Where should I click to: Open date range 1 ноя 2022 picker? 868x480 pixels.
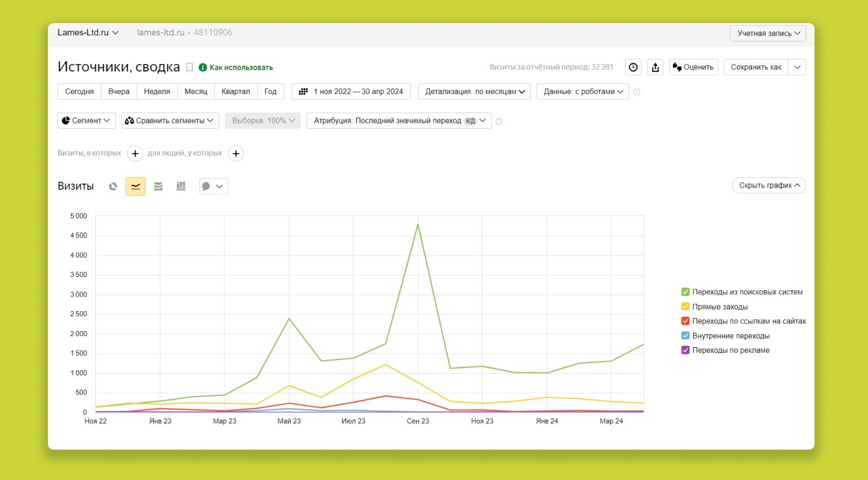tap(351, 92)
